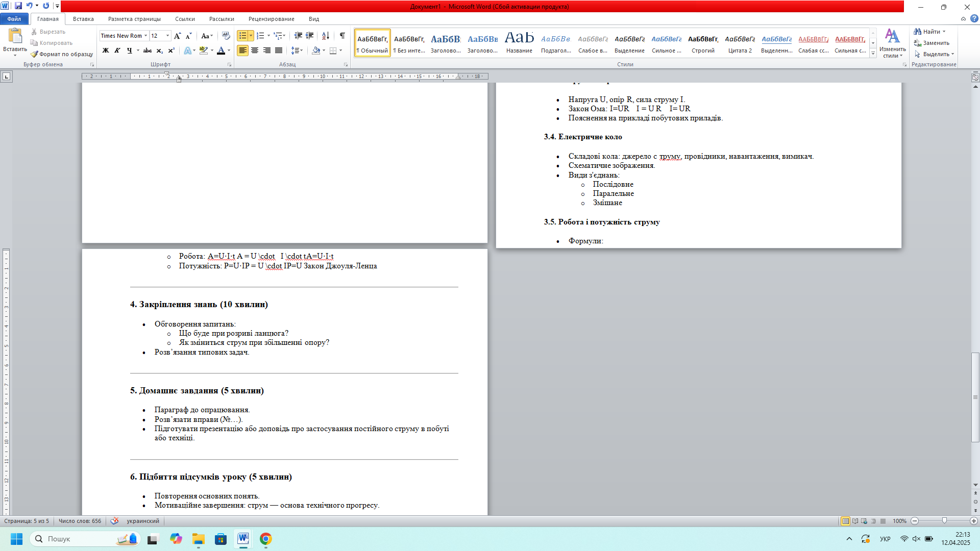Click the Redo icon in quick access toolbar

(x=46, y=6)
